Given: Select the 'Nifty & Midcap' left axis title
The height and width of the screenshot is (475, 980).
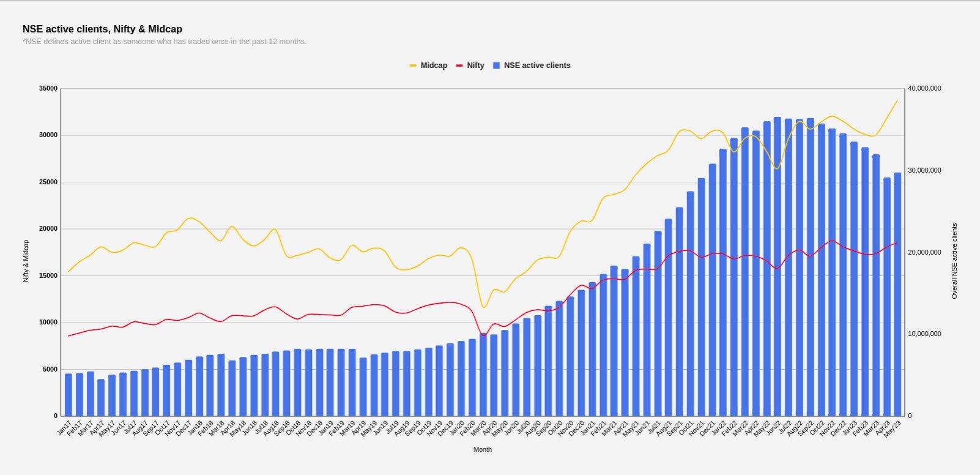Looking at the screenshot, I should [x=26, y=261].
